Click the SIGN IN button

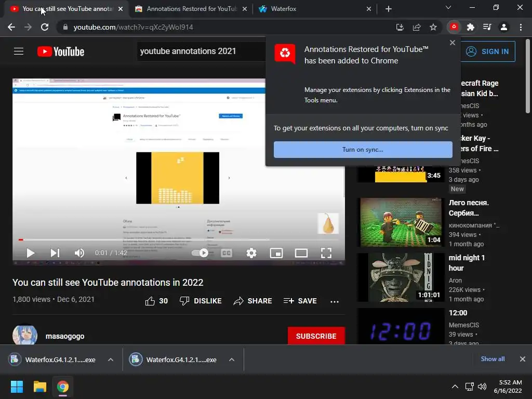[488, 51]
